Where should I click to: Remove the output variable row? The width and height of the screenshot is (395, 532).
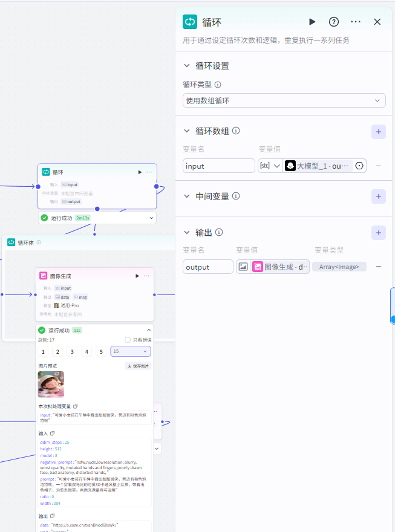coord(379,267)
